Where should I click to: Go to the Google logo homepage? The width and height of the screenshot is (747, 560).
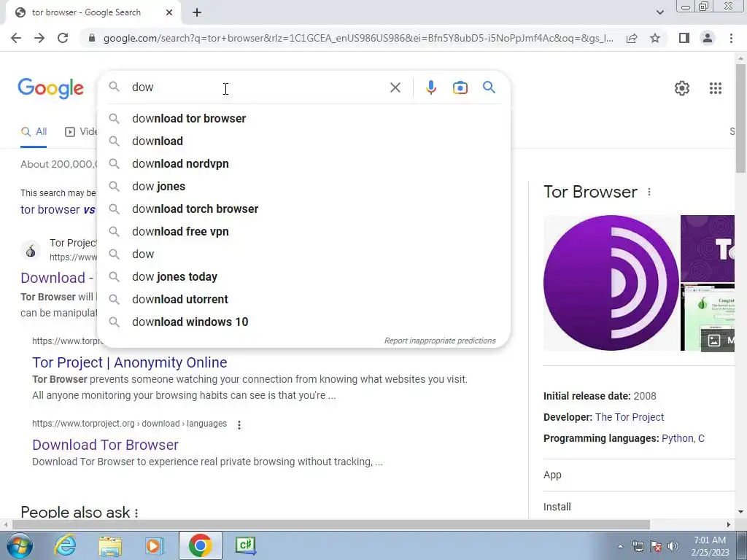pyautogui.click(x=50, y=88)
